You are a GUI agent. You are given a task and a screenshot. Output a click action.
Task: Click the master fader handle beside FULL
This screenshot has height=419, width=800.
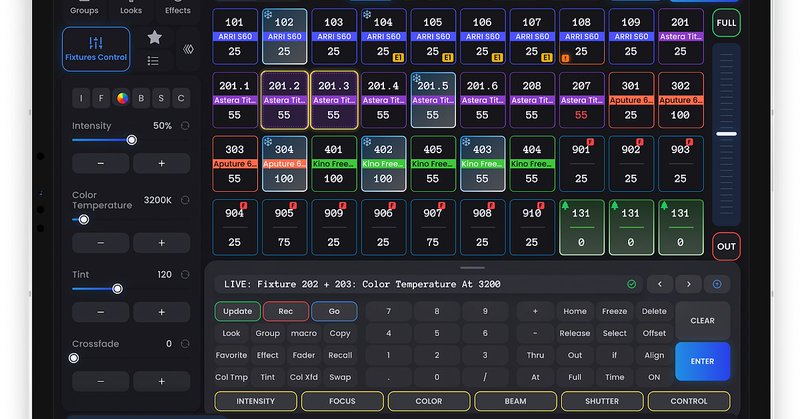[x=726, y=134]
